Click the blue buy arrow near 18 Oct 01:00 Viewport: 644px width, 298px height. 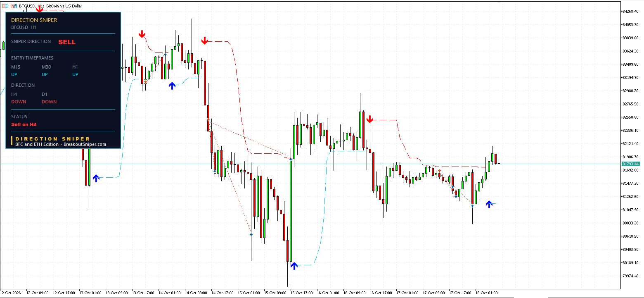[x=489, y=204]
